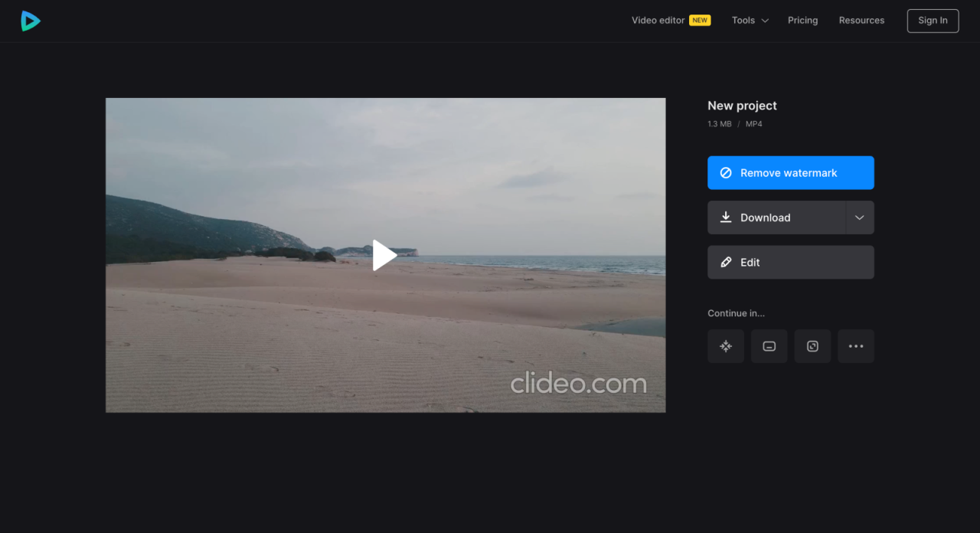Open the video Compress tool icon
Viewport: 980px width, 533px height.
tap(725, 345)
